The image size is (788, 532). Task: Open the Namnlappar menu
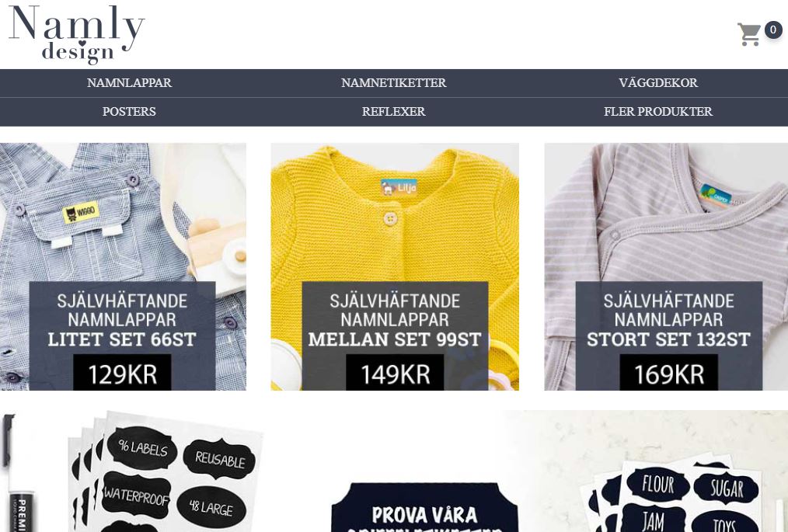[x=129, y=83]
